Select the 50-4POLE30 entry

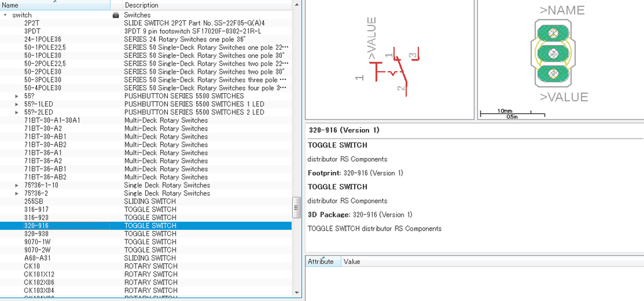(x=146, y=88)
